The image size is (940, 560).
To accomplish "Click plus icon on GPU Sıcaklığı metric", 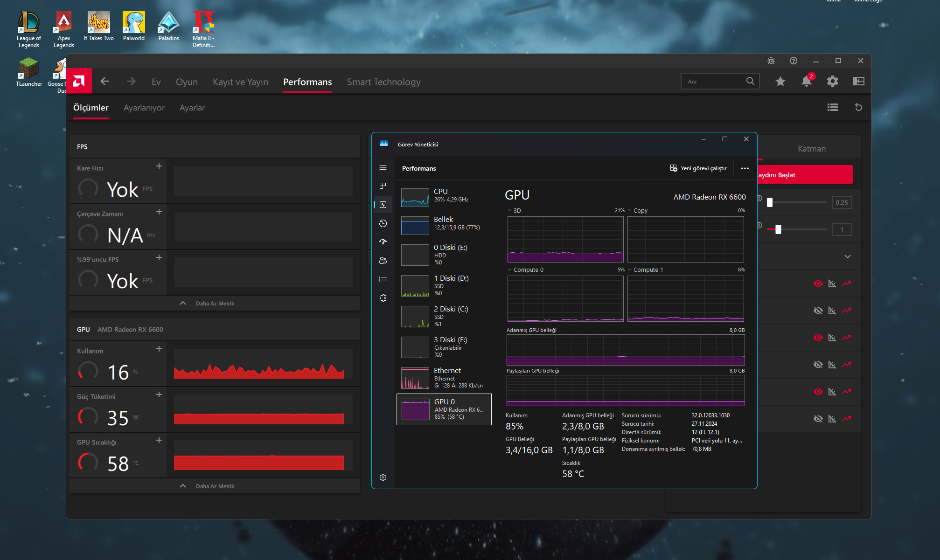I will (x=159, y=440).
